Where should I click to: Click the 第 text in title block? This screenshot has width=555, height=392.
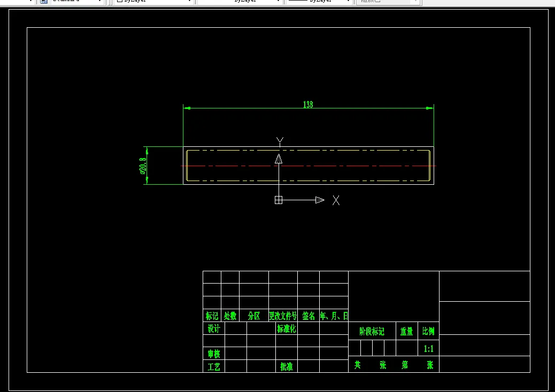(405, 365)
